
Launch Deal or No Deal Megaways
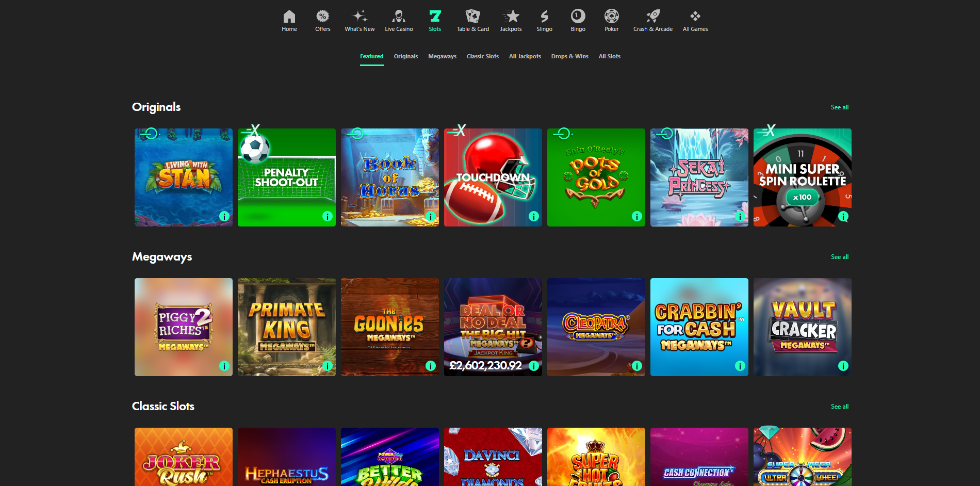(493, 327)
